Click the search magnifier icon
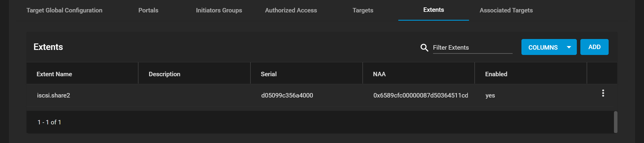The image size is (644, 143). pyautogui.click(x=424, y=48)
